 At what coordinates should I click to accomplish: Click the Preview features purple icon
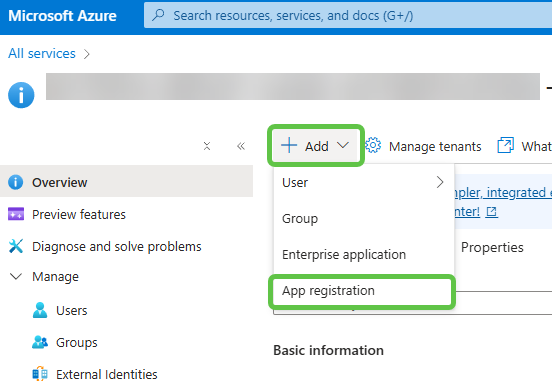pos(16,214)
